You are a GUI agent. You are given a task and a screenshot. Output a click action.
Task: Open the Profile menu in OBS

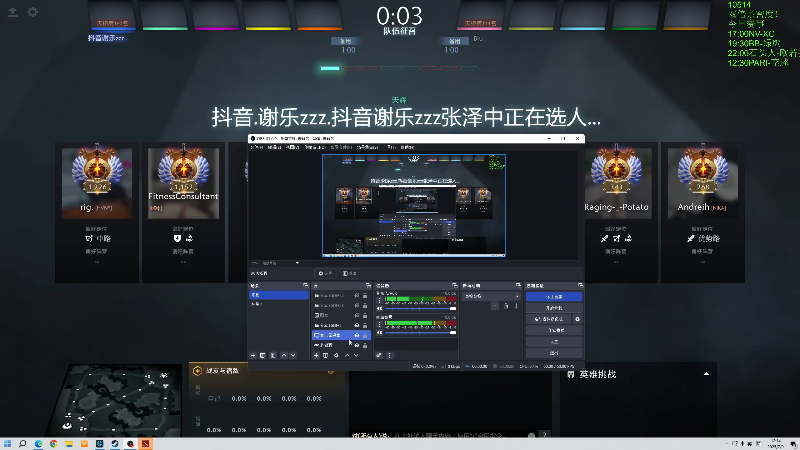[x=340, y=147]
